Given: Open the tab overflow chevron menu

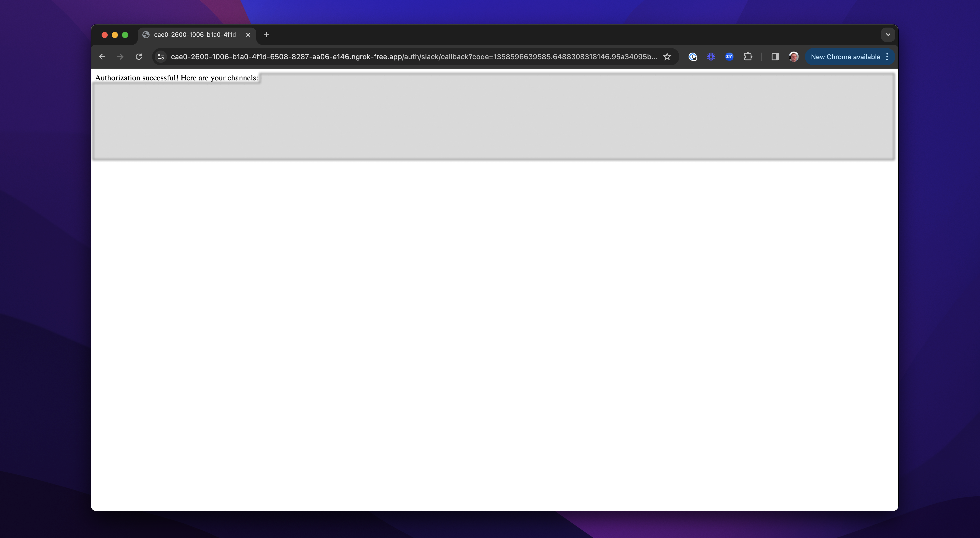Looking at the screenshot, I should point(888,35).
